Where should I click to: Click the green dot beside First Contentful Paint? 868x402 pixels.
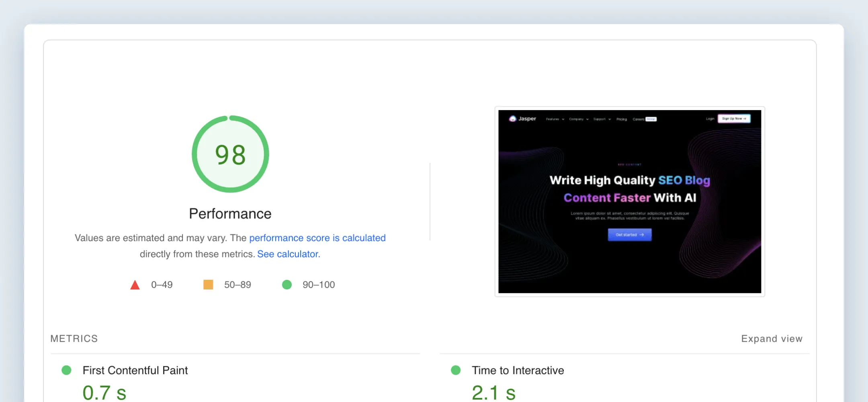pyautogui.click(x=66, y=370)
